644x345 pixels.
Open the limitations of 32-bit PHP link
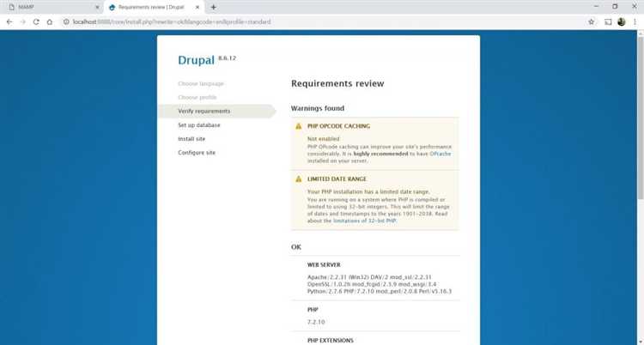[x=365, y=221]
